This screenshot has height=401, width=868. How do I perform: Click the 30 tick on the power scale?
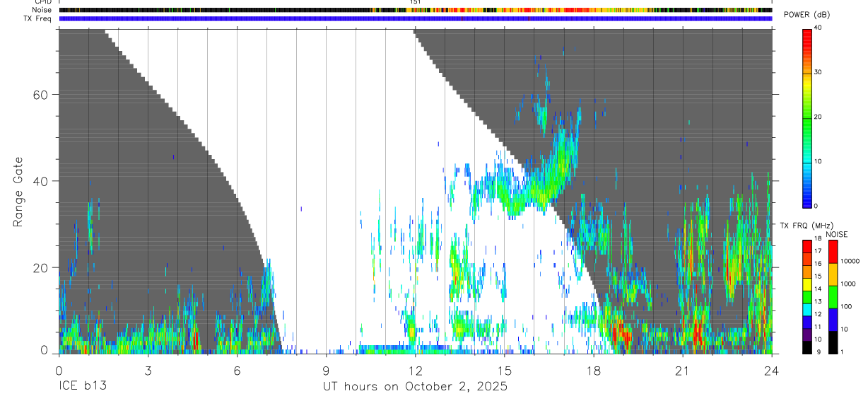tap(819, 73)
